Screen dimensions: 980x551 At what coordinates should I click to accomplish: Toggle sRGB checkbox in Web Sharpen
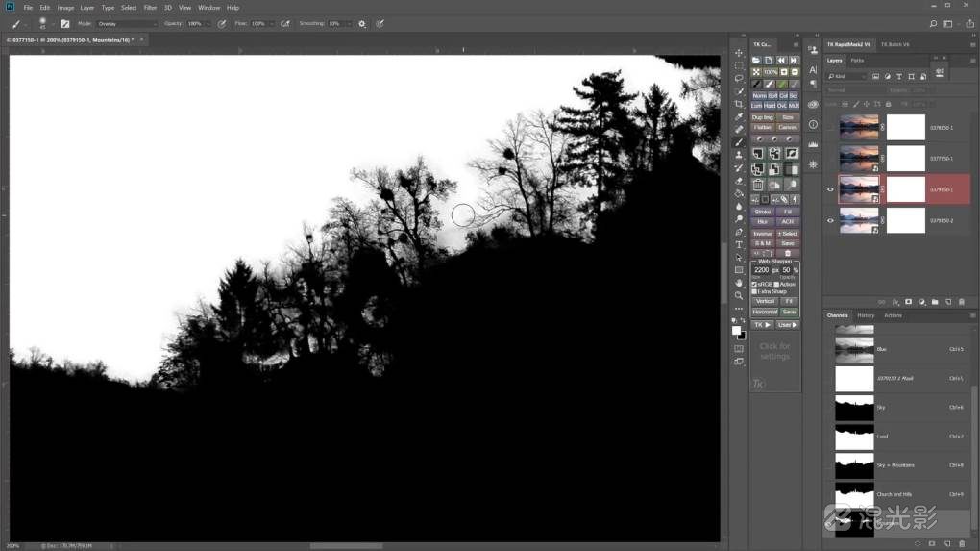coord(754,284)
